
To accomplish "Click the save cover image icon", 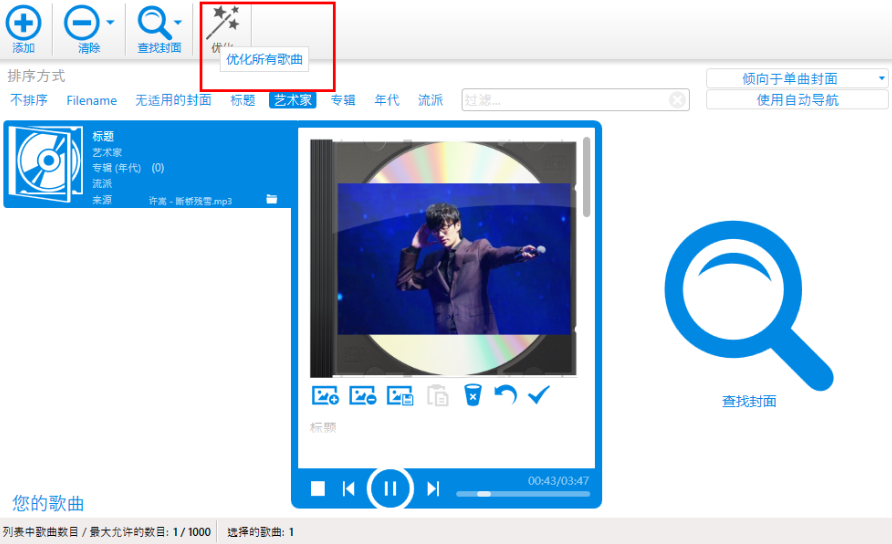I will [400, 395].
